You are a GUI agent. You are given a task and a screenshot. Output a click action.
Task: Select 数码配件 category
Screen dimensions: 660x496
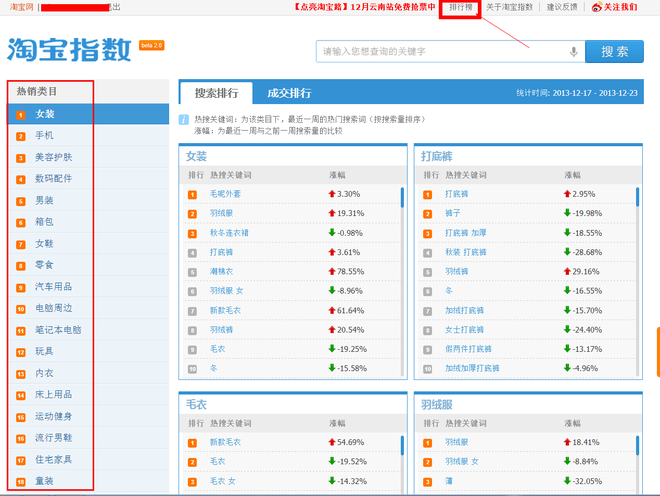(x=88, y=179)
